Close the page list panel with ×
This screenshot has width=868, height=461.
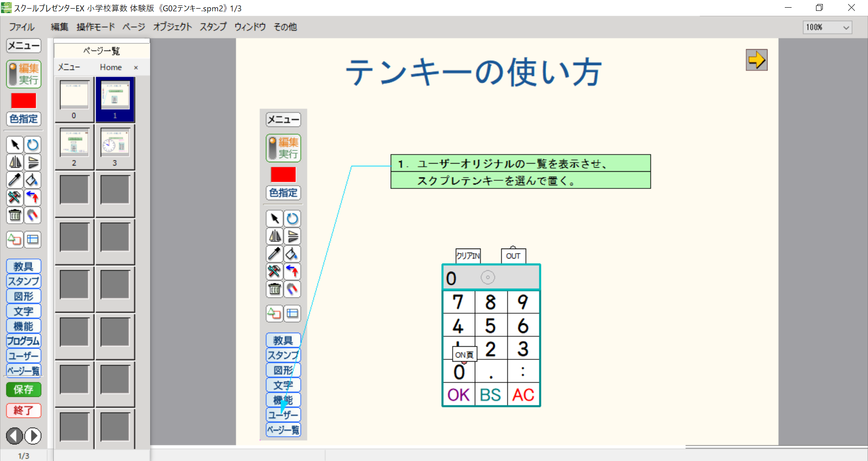[x=136, y=67]
